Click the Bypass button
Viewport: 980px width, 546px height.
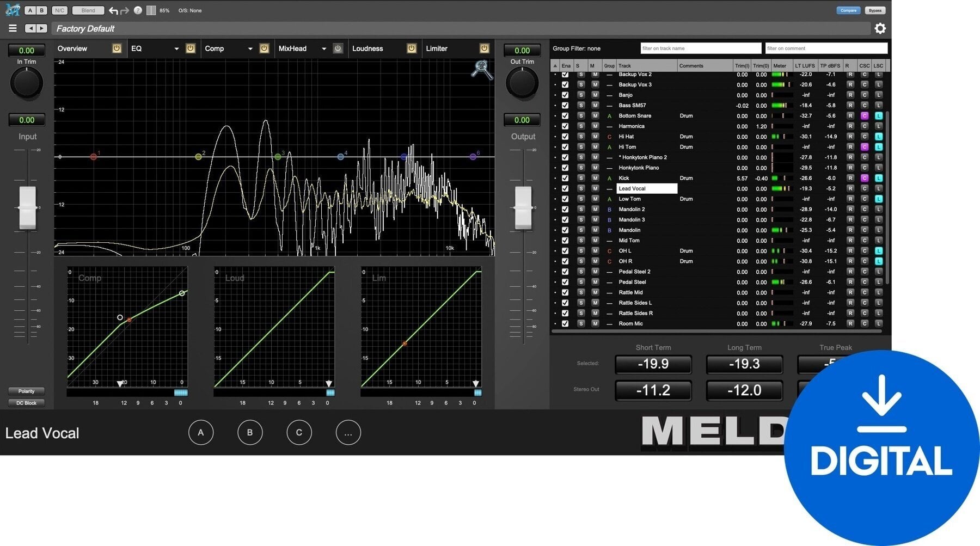(875, 10)
